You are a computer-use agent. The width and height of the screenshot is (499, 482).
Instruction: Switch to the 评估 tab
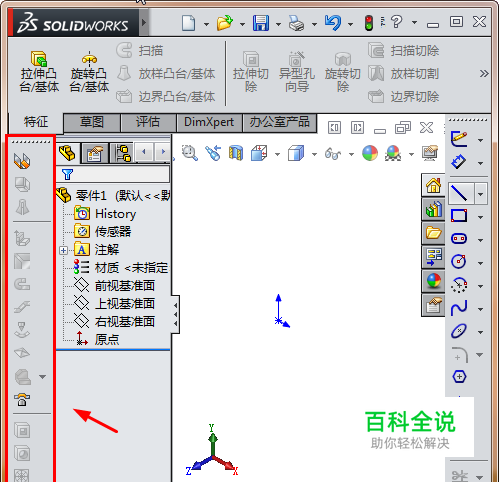148,122
